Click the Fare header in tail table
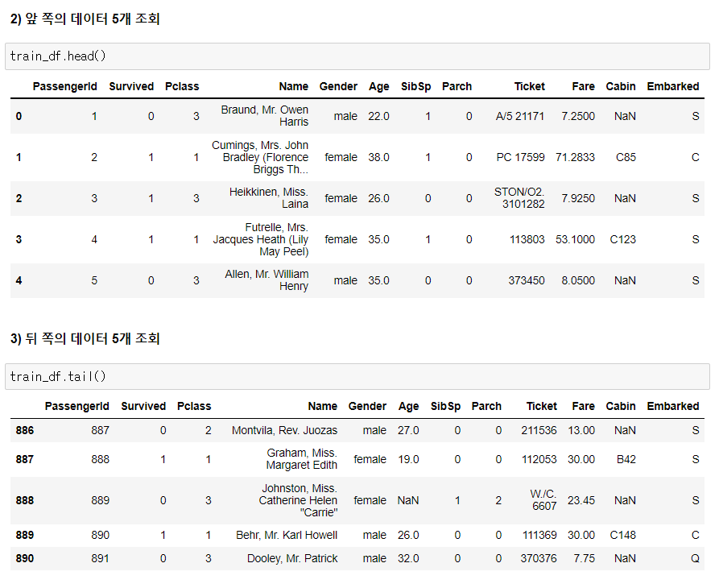Image resolution: width=719 pixels, height=588 pixels. click(x=583, y=407)
